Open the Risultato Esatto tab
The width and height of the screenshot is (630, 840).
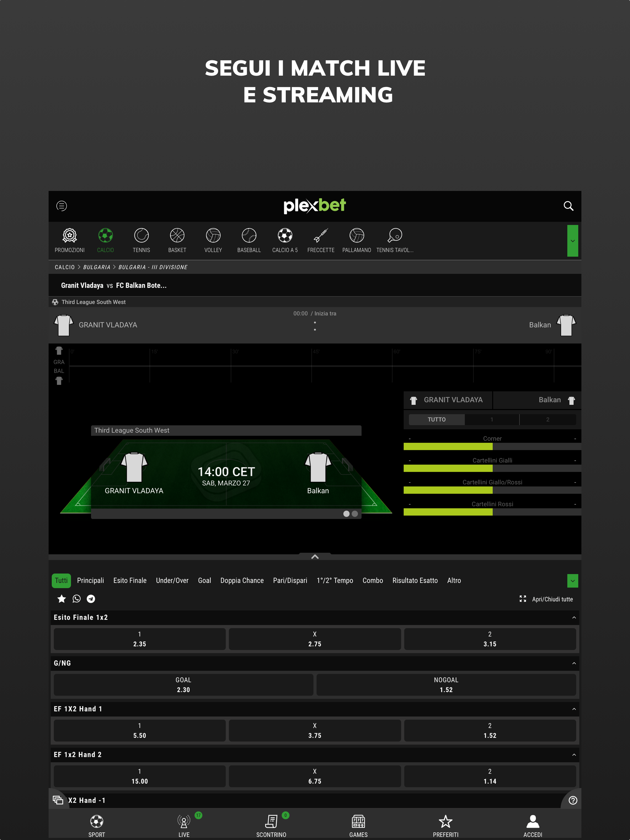click(415, 580)
